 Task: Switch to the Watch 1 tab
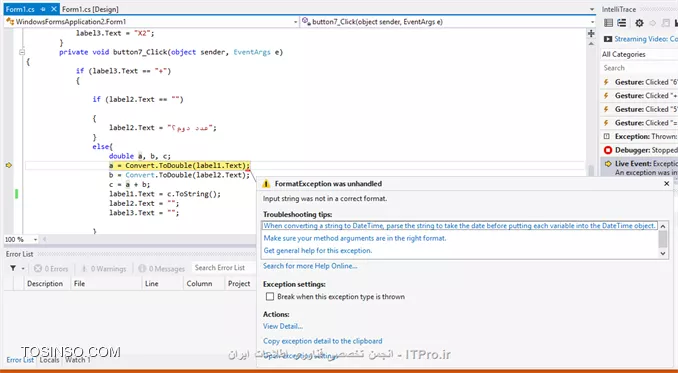pos(78,360)
